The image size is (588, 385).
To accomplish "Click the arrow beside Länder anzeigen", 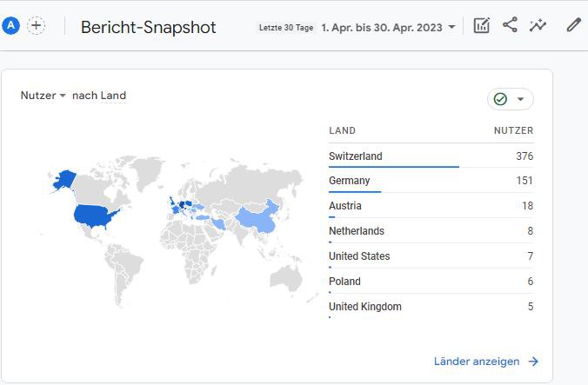I will (x=533, y=362).
